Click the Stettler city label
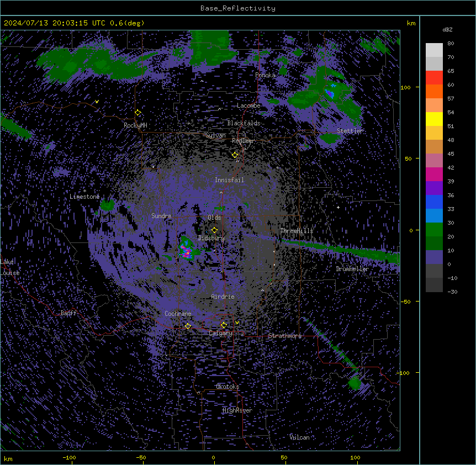 350,131
